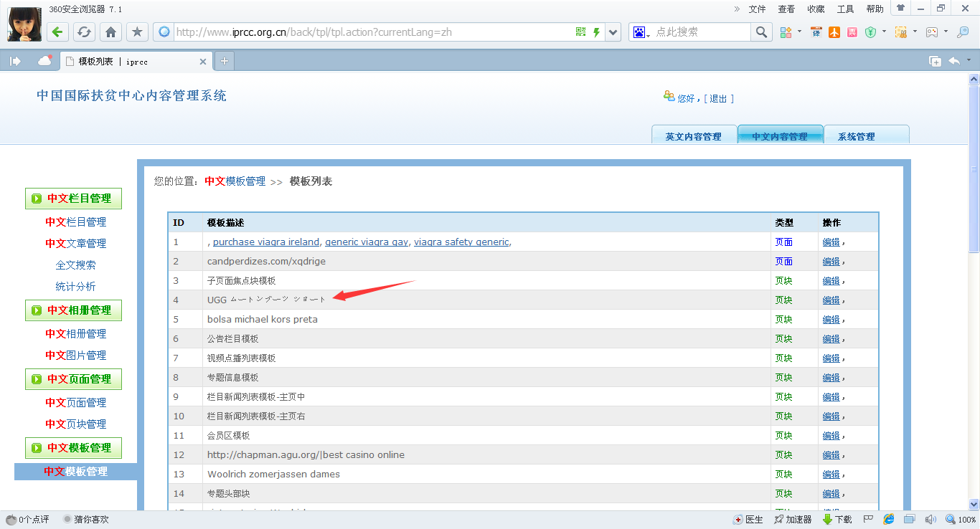
Task: Click the 医生 doctor icon in status bar
Action: pos(748,520)
